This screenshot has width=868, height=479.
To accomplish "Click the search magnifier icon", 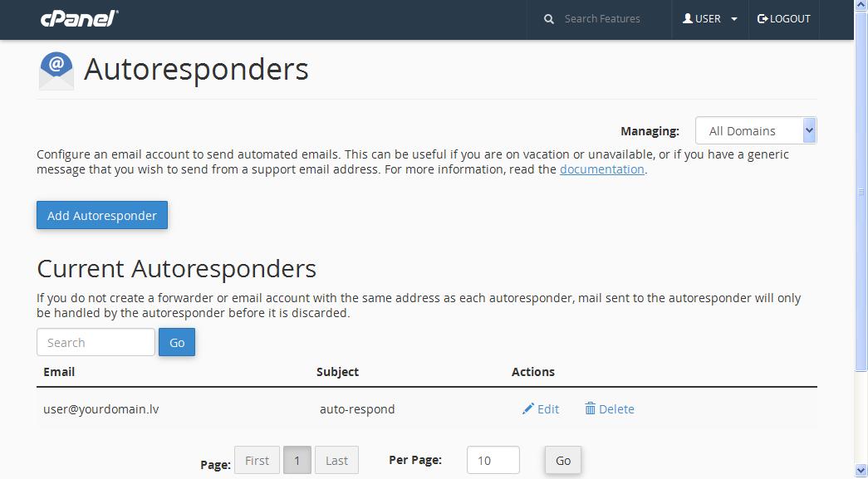I will click(548, 19).
